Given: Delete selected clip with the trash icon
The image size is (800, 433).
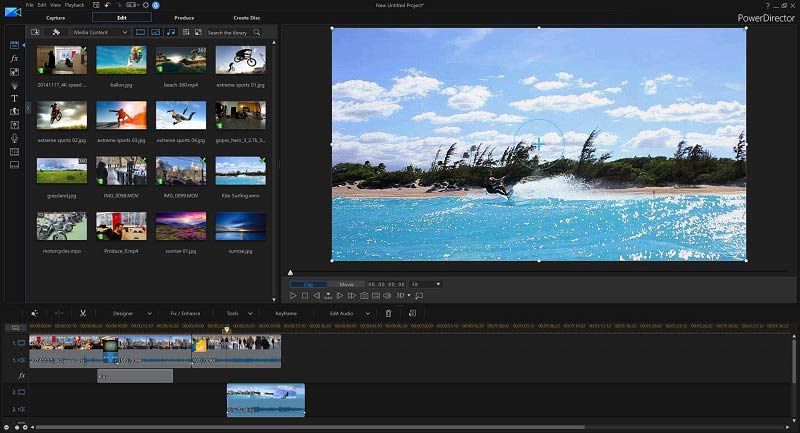Looking at the screenshot, I should click(388, 313).
